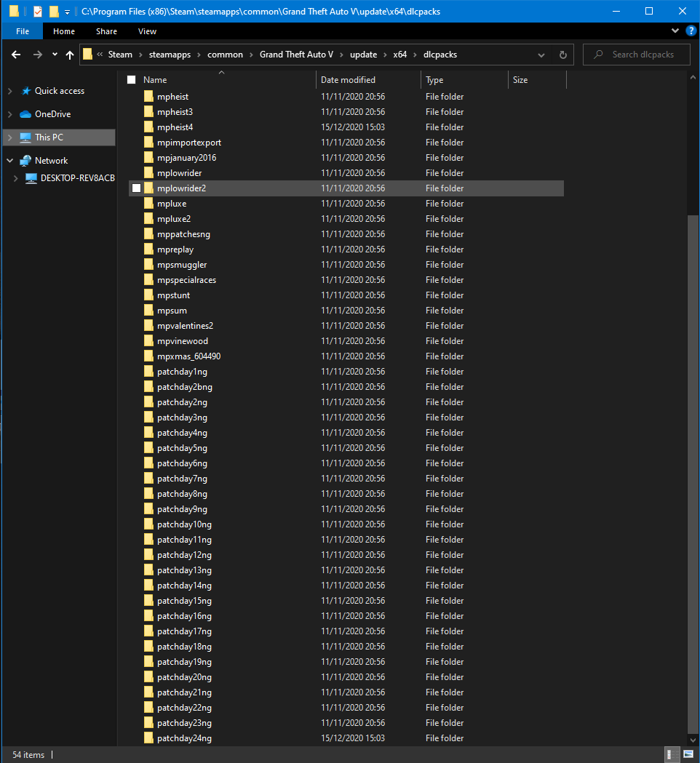The width and height of the screenshot is (700, 763).
Task: Check the mplowrider2 item checkbox
Action: tap(136, 188)
